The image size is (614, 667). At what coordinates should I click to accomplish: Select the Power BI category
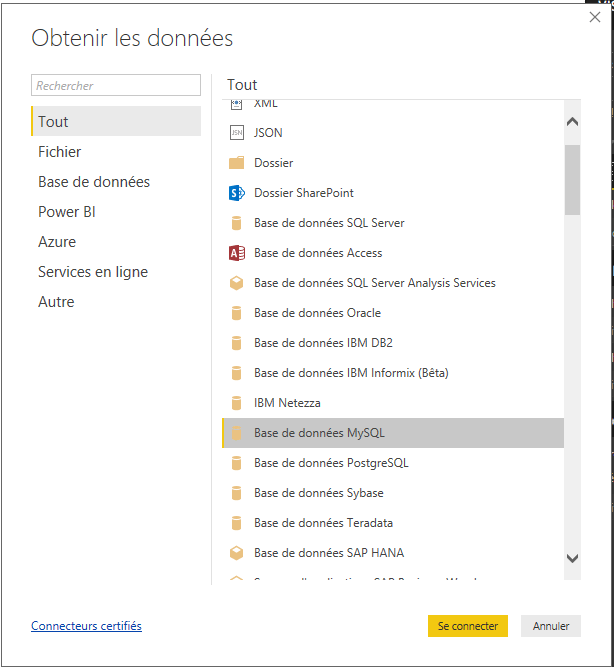pyautogui.click(x=116, y=211)
